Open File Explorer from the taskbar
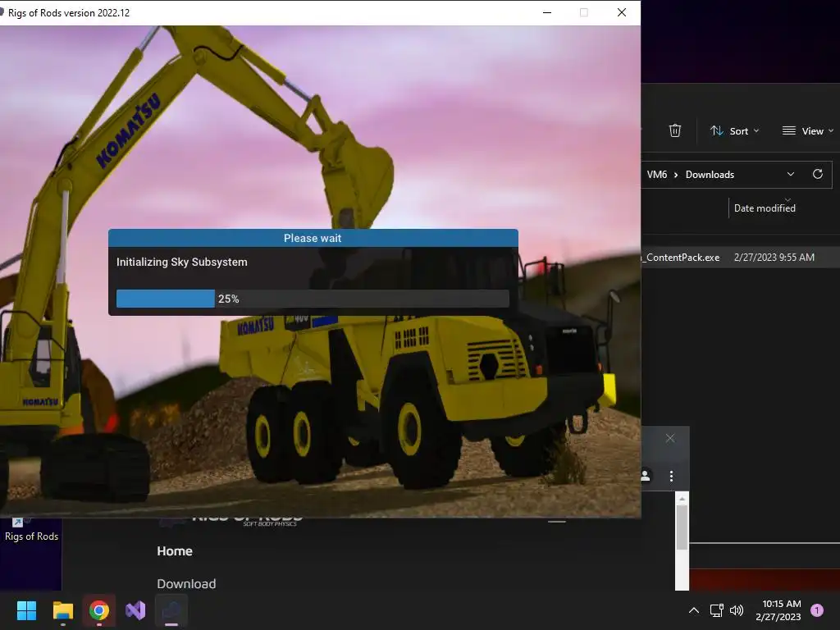The image size is (840, 630). [x=62, y=610]
